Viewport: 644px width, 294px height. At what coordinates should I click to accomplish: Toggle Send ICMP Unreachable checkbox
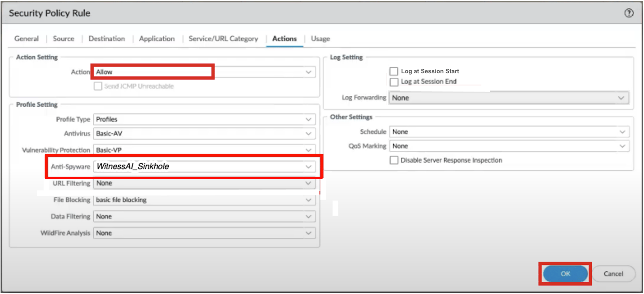coord(98,86)
